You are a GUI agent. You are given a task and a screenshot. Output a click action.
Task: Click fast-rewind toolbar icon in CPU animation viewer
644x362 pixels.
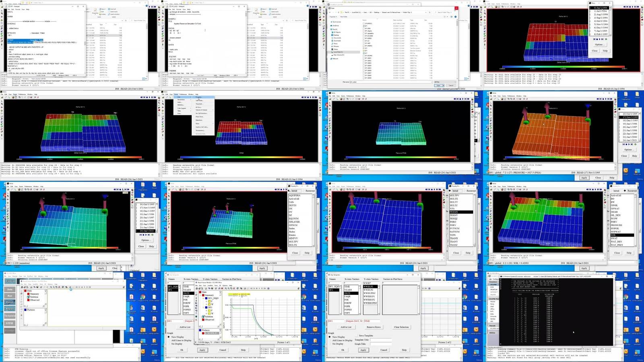pyautogui.click(x=115, y=189)
